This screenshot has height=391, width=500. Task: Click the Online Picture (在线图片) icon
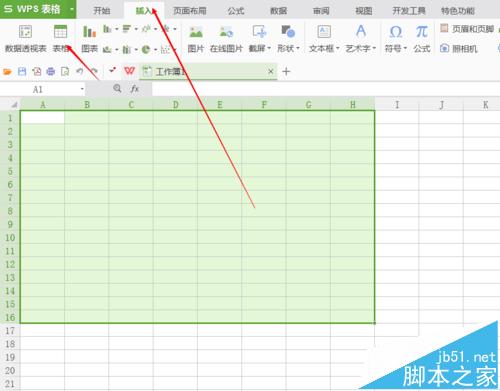point(226,32)
